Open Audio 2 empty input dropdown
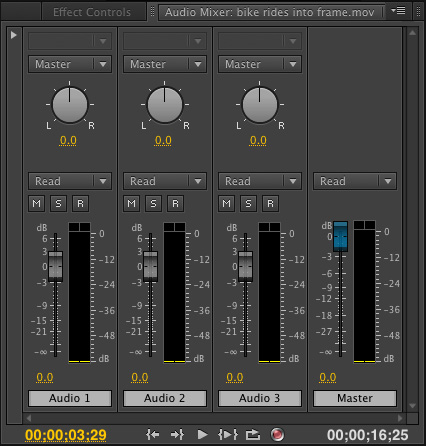The width and height of the screenshot is (426, 446). 165,41
